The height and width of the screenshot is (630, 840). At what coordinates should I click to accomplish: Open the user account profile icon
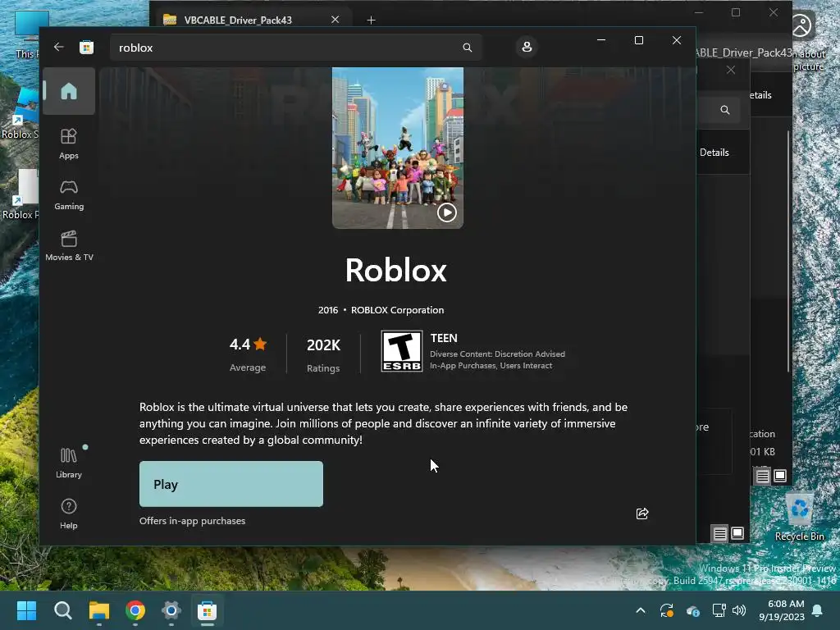(x=527, y=47)
